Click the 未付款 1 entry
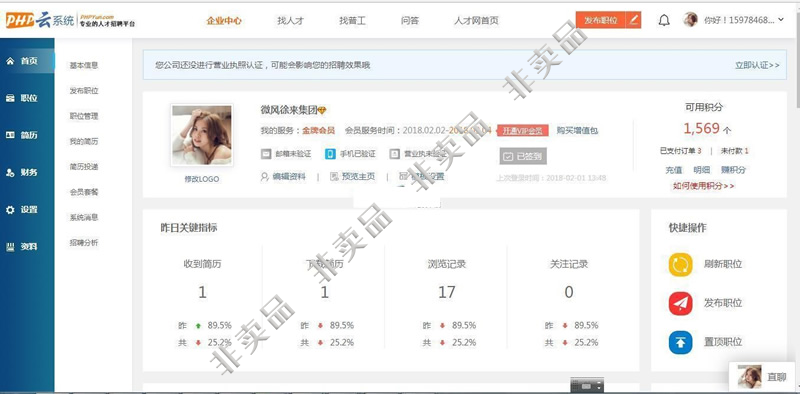Screen dimensions: 800x394 (x=735, y=151)
